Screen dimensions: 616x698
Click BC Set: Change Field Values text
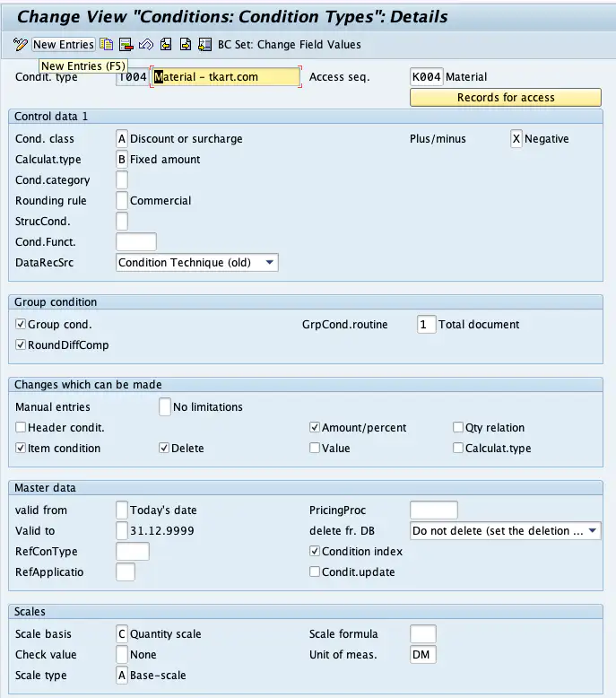pyautogui.click(x=289, y=45)
